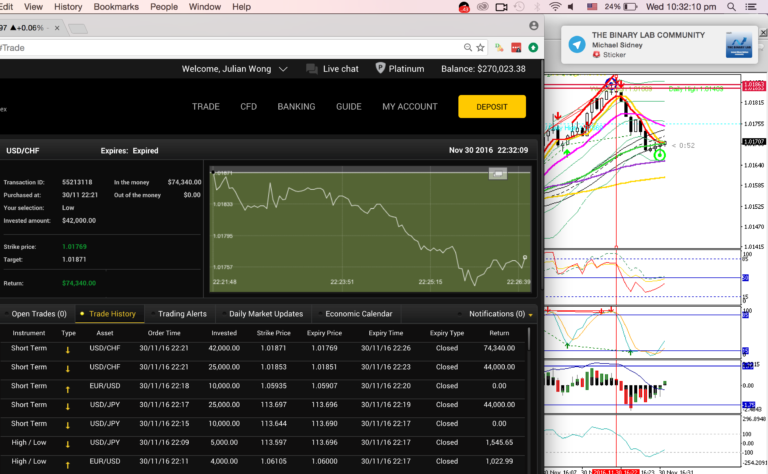Click the red notification badge icon in menu bar
The image size is (768, 474).
(464, 7)
